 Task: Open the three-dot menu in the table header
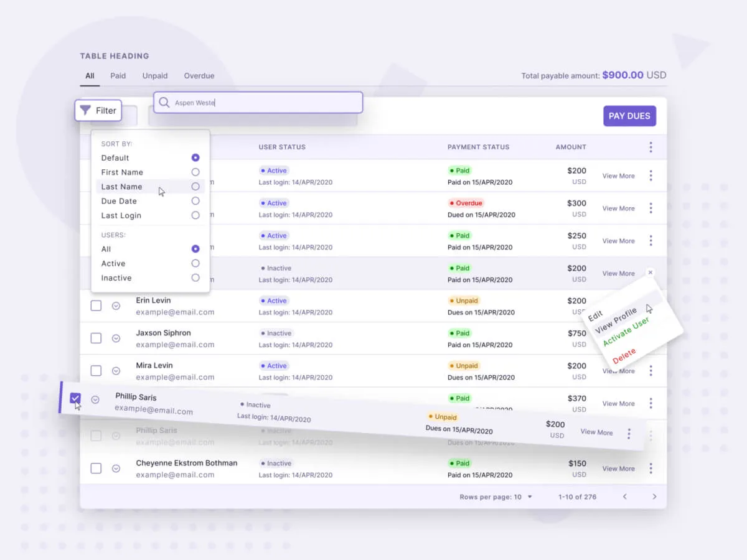coord(651,147)
